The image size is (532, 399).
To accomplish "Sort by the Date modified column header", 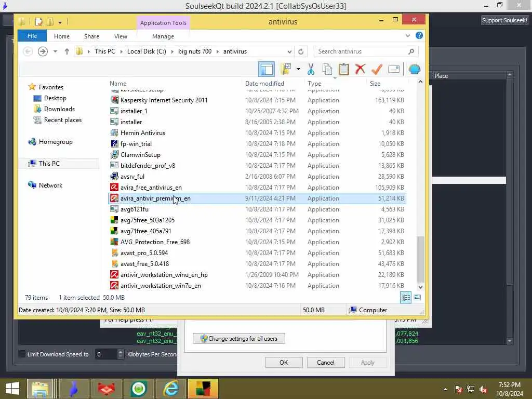I will coord(264,84).
